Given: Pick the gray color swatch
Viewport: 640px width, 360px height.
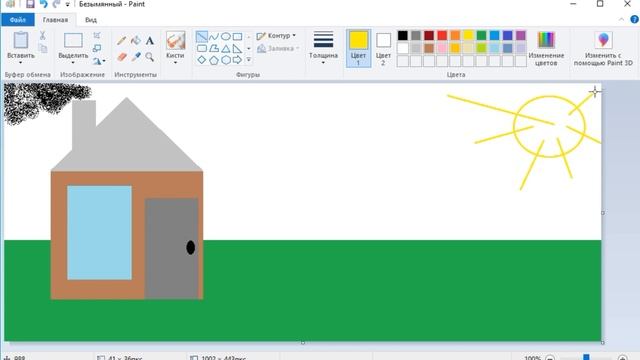Looking at the screenshot, I should coord(416,36).
